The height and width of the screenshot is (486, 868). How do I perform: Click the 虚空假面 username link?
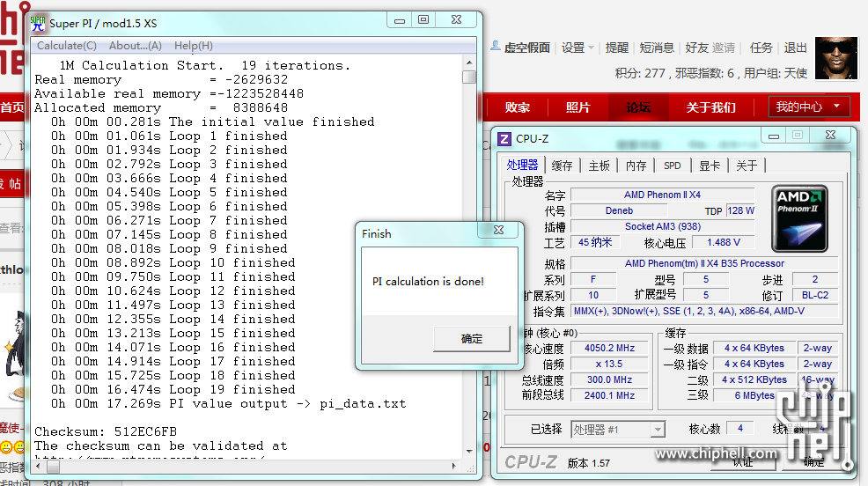pyautogui.click(x=527, y=48)
